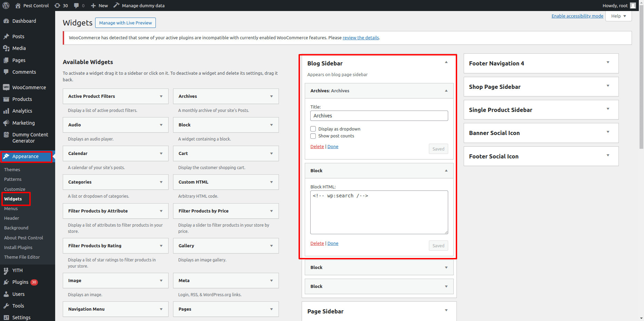Open the updates icon showing 30
The height and width of the screenshot is (321, 644).
[58, 6]
